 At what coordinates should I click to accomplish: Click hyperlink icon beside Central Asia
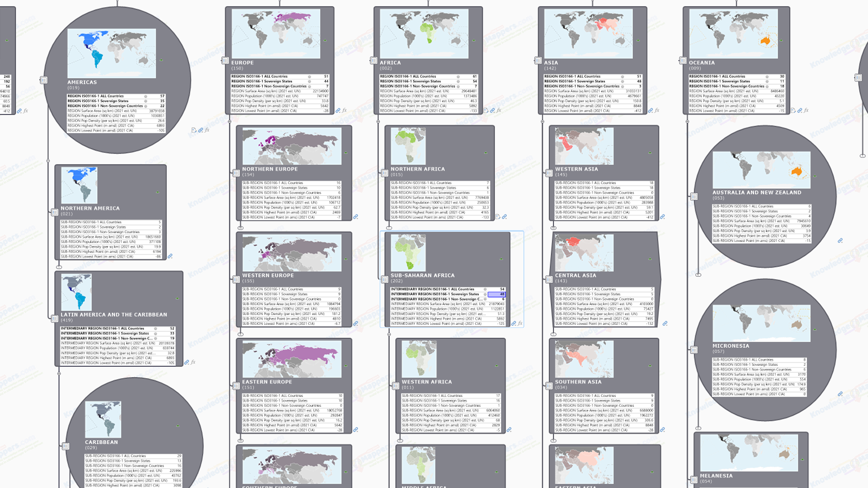click(x=665, y=324)
